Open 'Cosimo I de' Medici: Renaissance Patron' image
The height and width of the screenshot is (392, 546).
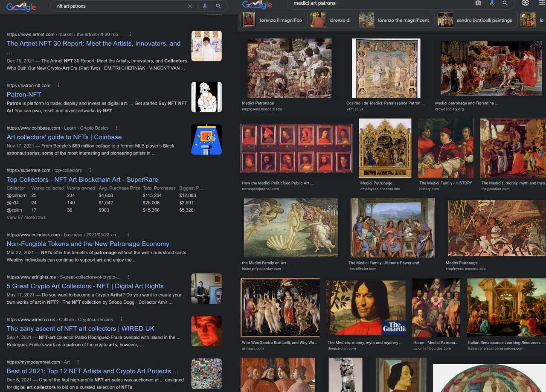pyautogui.click(x=386, y=68)
